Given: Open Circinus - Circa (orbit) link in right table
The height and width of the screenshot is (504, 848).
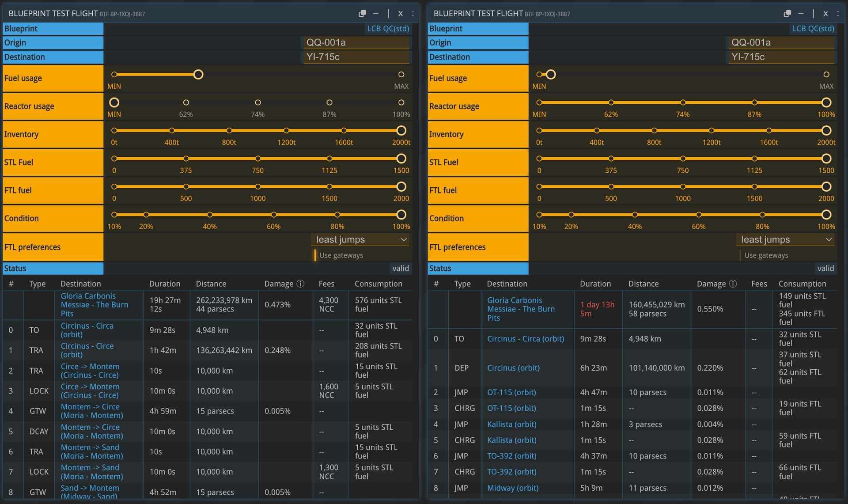Looking at the screenshot, I should [525, 339].
